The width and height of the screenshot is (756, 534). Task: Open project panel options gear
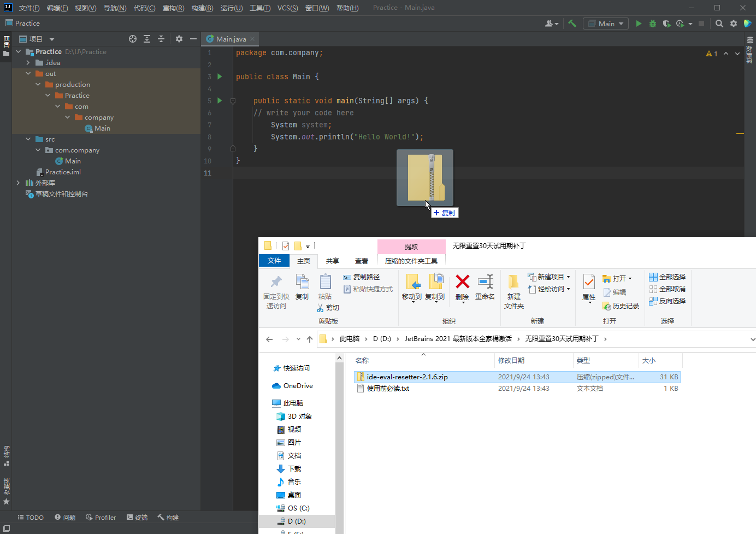point(179,39)
